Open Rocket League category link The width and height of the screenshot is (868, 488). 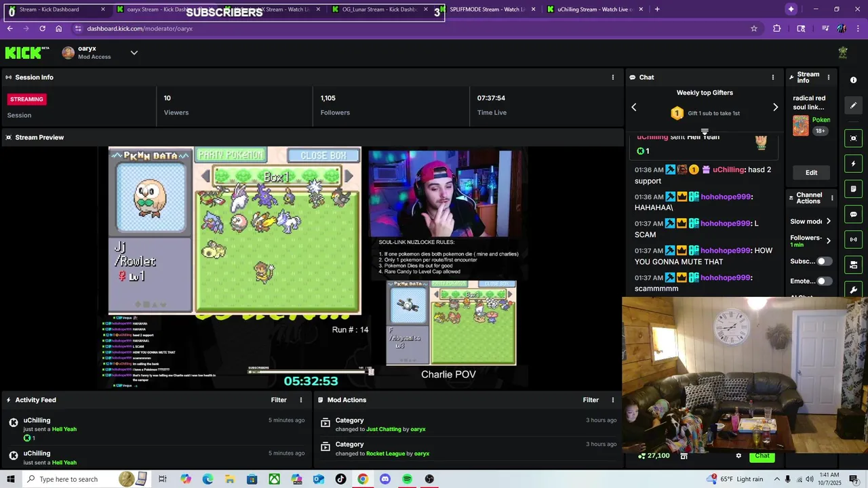(385, 453)
